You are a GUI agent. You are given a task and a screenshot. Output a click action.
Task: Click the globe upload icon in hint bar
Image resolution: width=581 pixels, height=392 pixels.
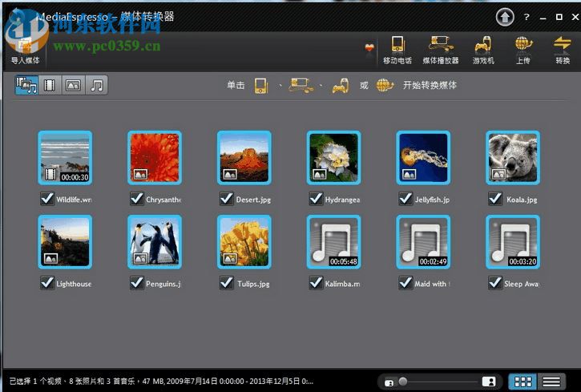pyautogui.click(x=385, y=85)
